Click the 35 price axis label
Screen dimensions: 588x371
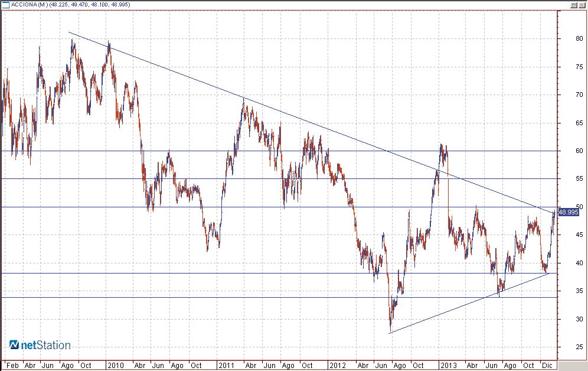[579, 291]
